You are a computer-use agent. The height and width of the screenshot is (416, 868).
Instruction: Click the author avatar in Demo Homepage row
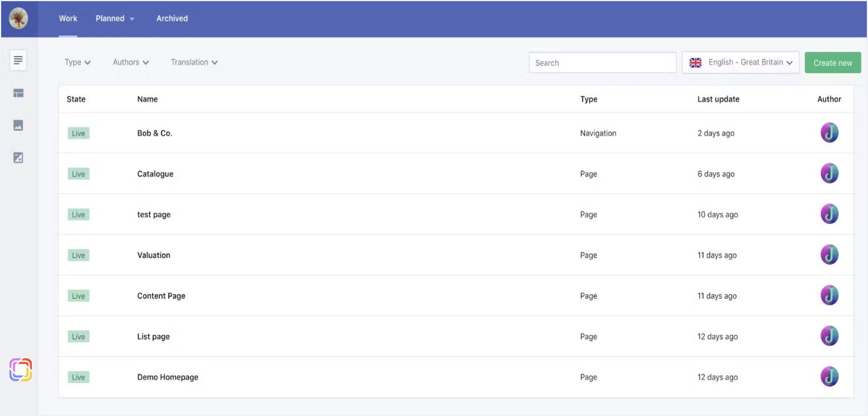click(829, 377)
